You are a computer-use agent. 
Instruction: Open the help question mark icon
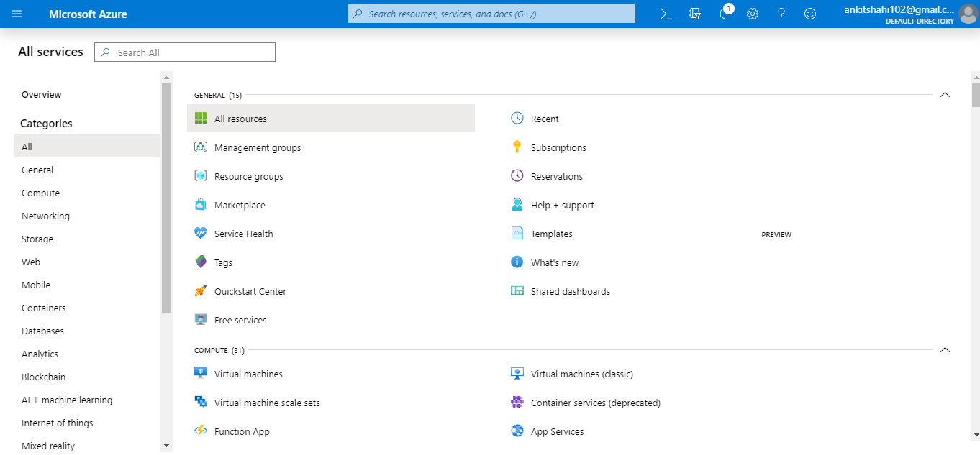tap(781, 14)
